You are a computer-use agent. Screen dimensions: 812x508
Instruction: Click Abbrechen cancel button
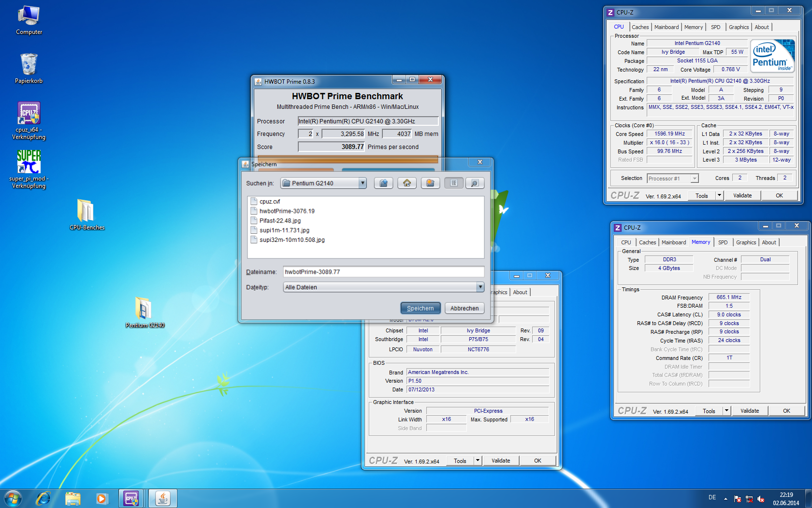464,308
